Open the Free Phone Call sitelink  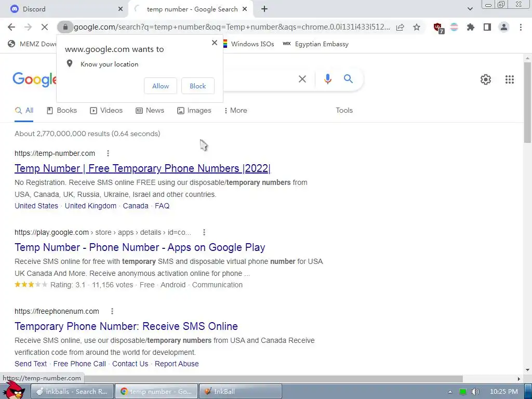pos(79,364)
